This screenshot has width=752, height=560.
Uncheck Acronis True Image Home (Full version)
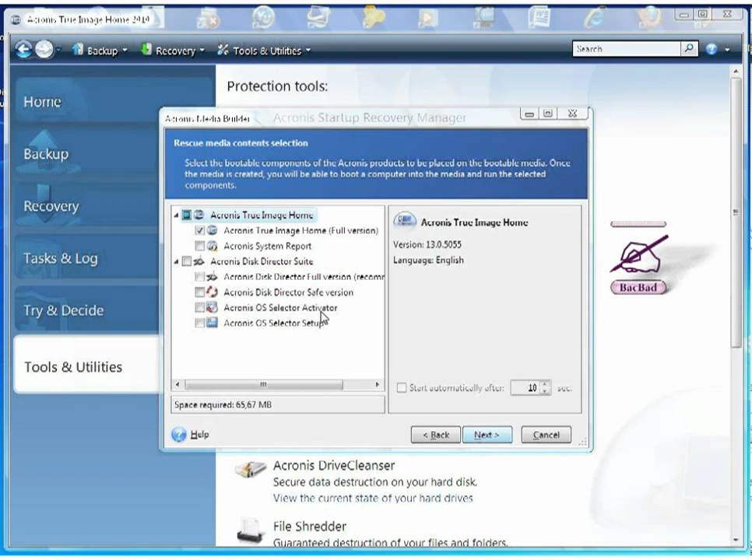tap(199, 230)
